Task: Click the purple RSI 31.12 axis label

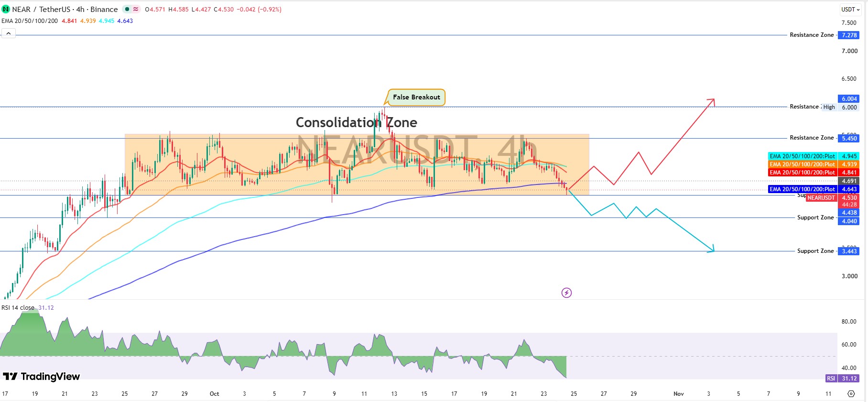Action: click(x=842, y=379)
